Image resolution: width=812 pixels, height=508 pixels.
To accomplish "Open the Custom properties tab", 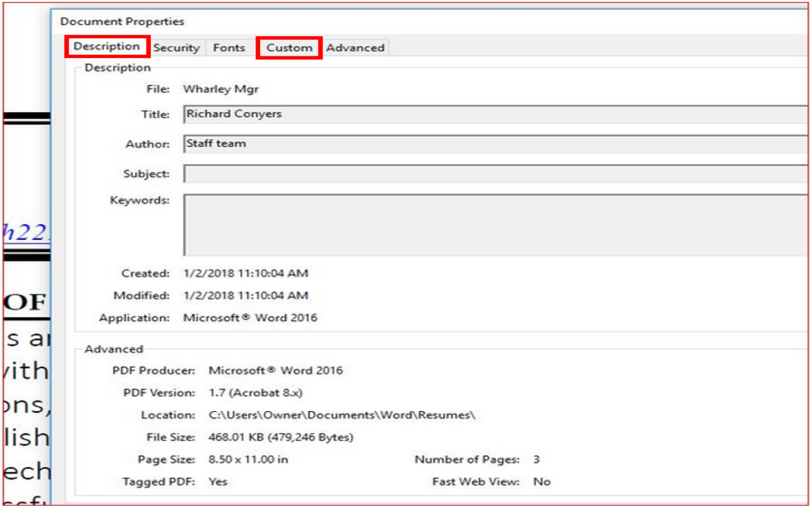I will click(289, 47).
